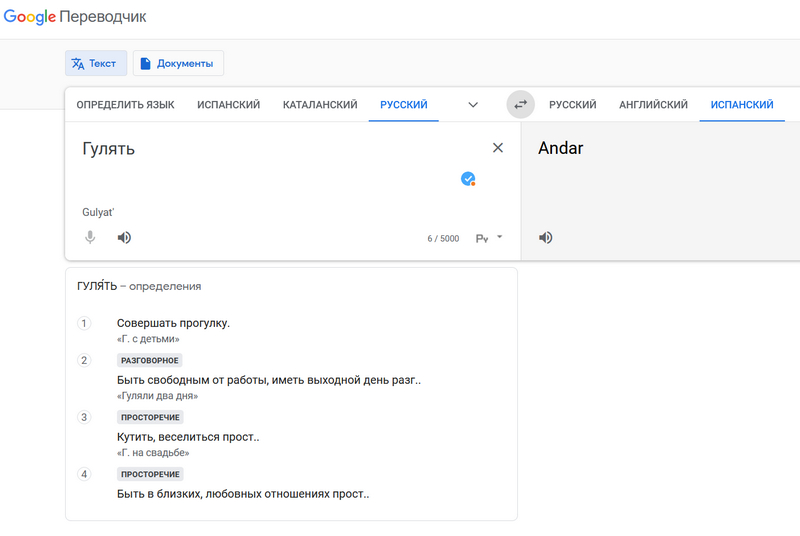Screen dimensions: 800x536
Task: Select Русский source language tab
Action: [403, 105]
